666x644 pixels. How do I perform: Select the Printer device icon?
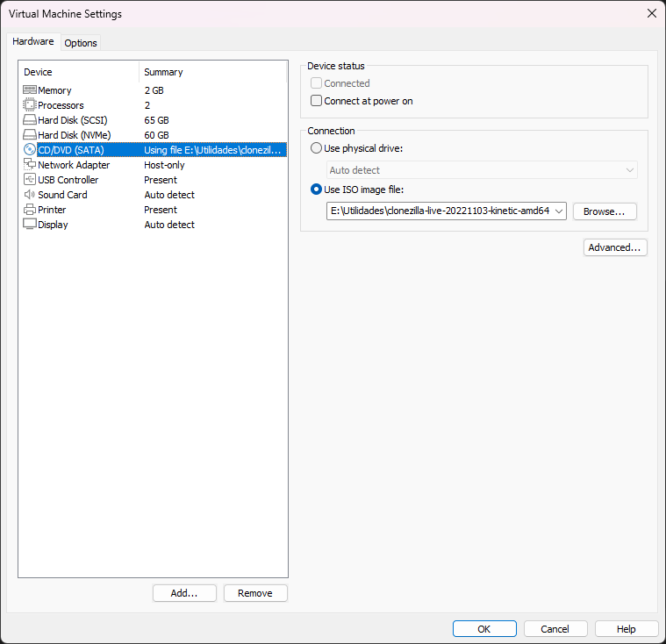29,210
